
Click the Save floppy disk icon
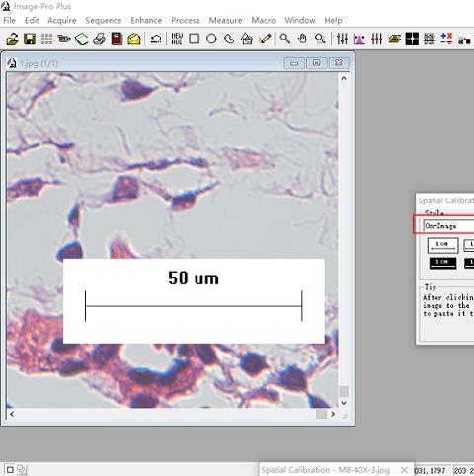(30, 40)
